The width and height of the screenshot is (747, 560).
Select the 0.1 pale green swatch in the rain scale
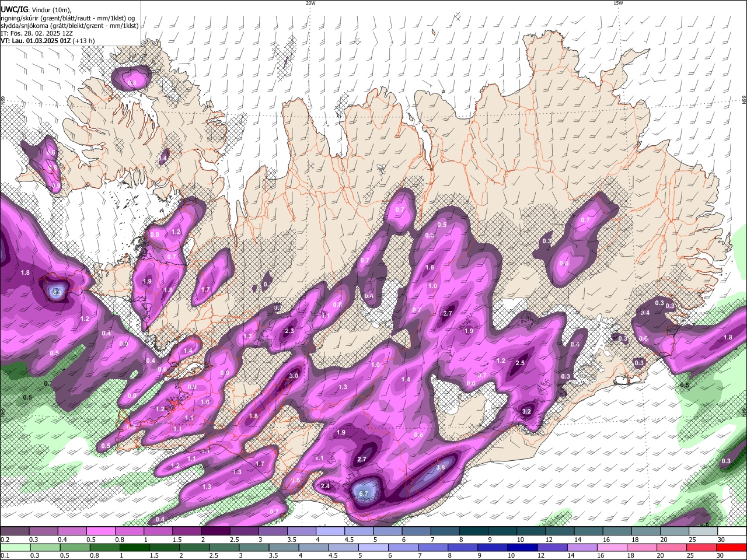[x=15, y=547]
